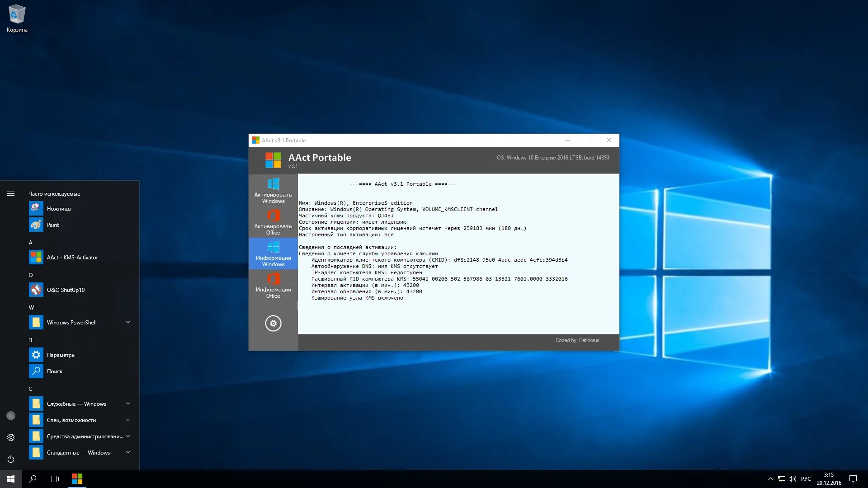Image resolution: width=868 pixels, height=488 pixels.
Task: Click AAct app icon on taskbar
Action: [77, 479]
